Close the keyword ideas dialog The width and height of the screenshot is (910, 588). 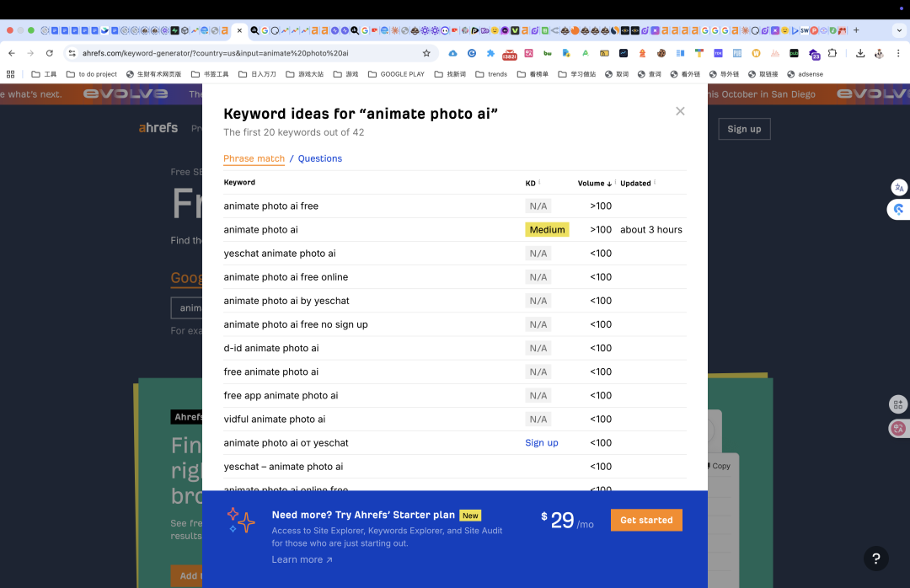click(x=680, y=111)
